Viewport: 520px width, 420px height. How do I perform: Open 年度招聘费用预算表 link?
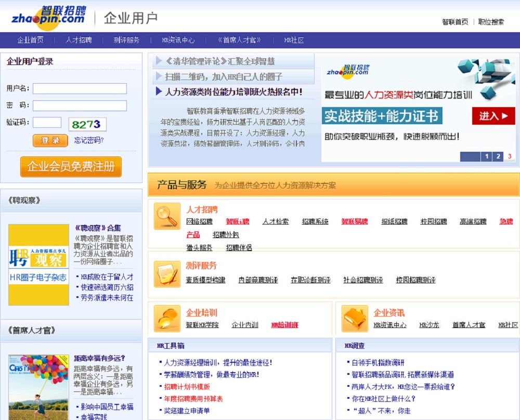[193, 399]
